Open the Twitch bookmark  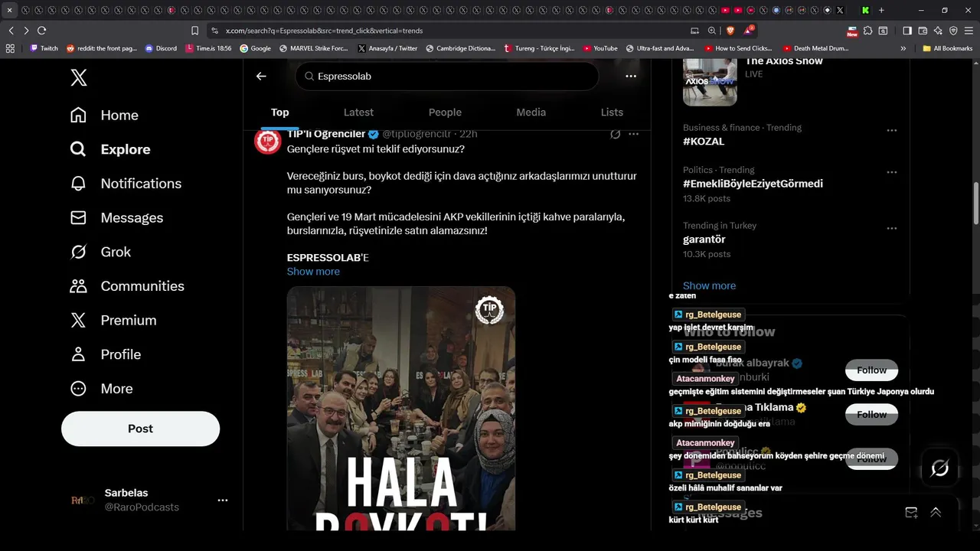[x=44, y=48]
